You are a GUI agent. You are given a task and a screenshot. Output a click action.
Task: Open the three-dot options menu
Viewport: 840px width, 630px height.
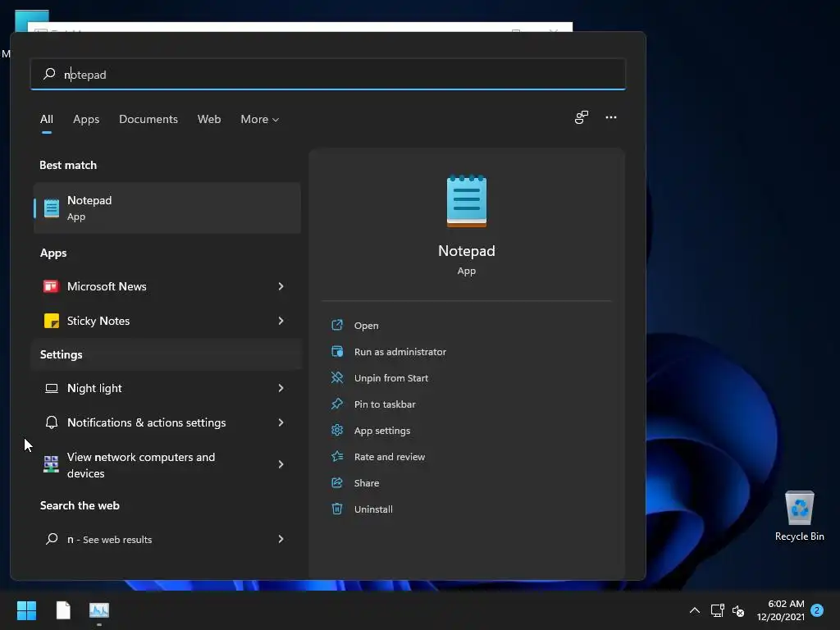(x=610, y=117)
